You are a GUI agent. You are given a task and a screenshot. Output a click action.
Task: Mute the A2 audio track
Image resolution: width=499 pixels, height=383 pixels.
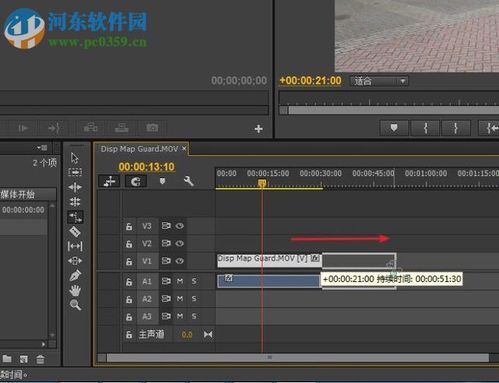coord(180,299)
